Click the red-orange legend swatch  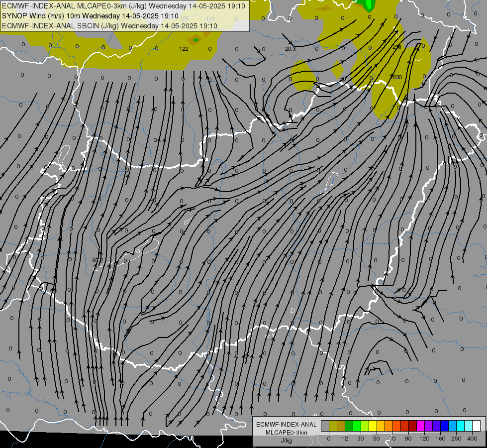pyautogui.click(x=397, y=426)
